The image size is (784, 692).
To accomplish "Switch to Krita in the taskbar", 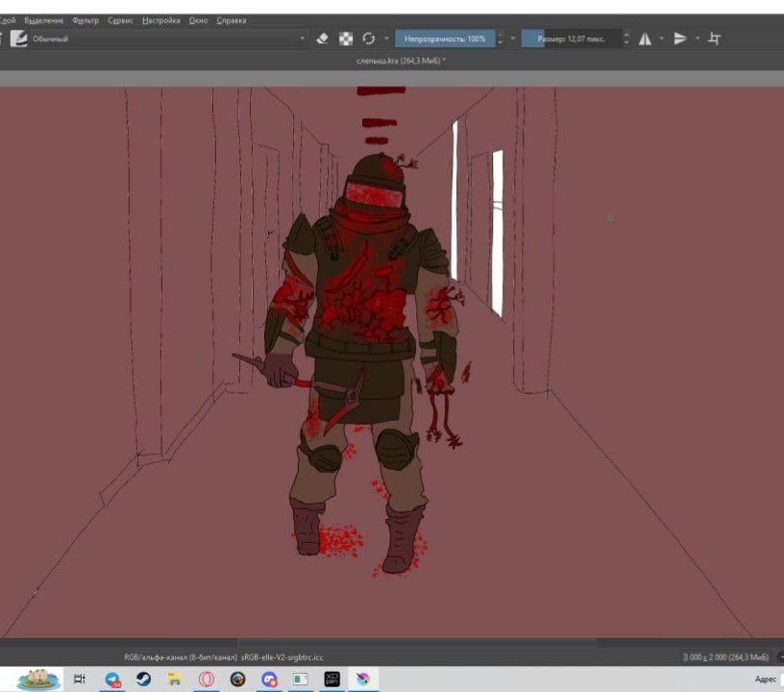I will (x=363, y=679).
